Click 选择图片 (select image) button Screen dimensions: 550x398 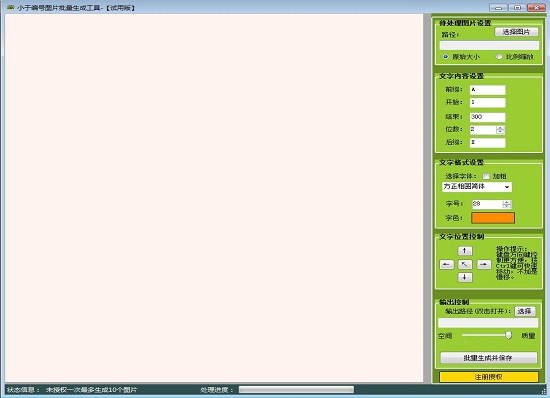(516, 32)
